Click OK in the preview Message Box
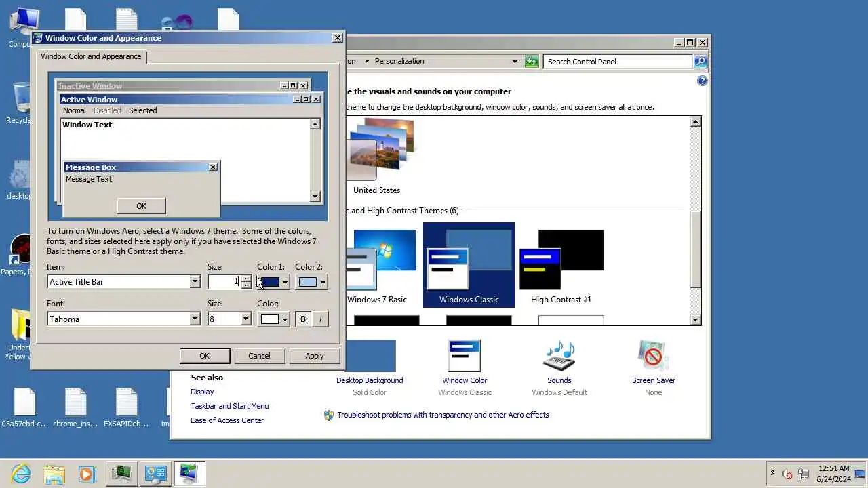The image size is (868, 488). pos(141,206)
